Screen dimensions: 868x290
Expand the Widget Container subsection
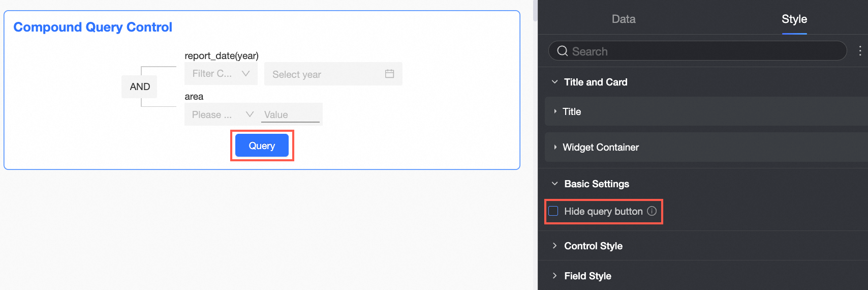click(x=555, y=147)
